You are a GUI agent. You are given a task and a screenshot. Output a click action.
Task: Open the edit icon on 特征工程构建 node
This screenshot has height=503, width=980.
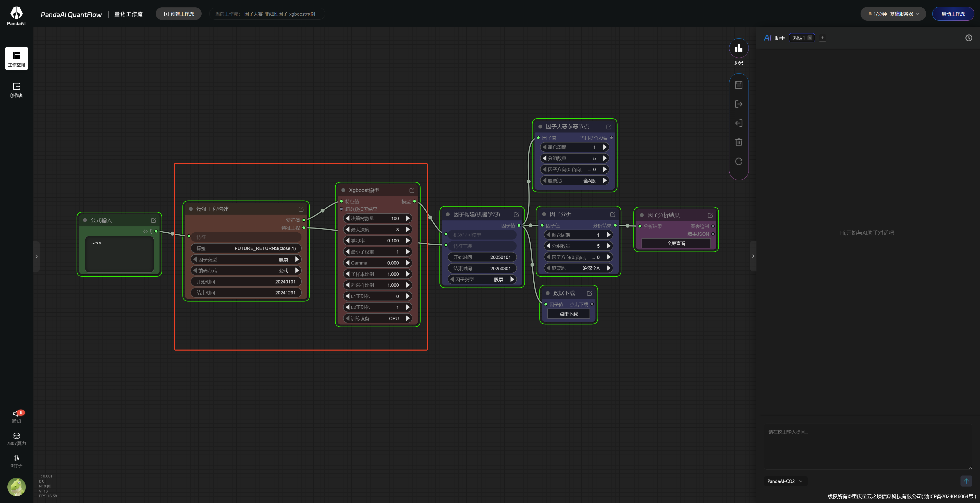pos(301,209)
